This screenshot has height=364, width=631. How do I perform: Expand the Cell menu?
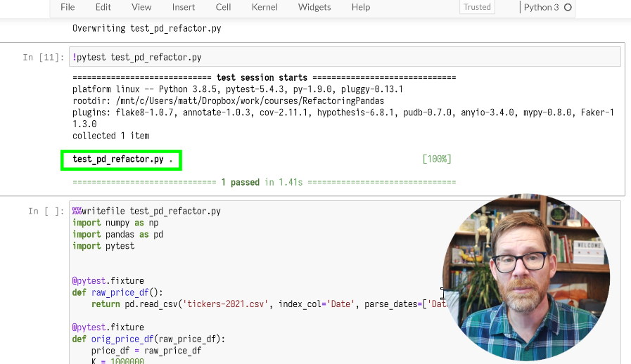point(224,7)
